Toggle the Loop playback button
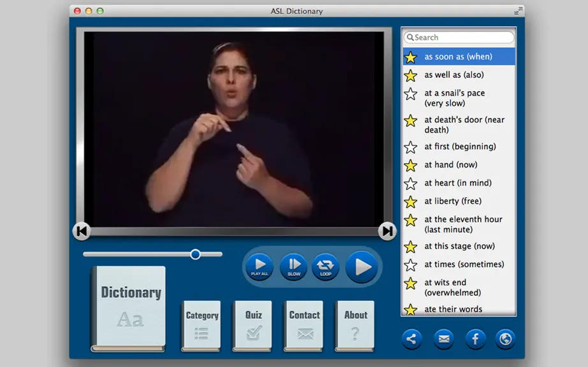Image resolution: width=588 pixels, height=367 pixels. [x=325, y=266]
